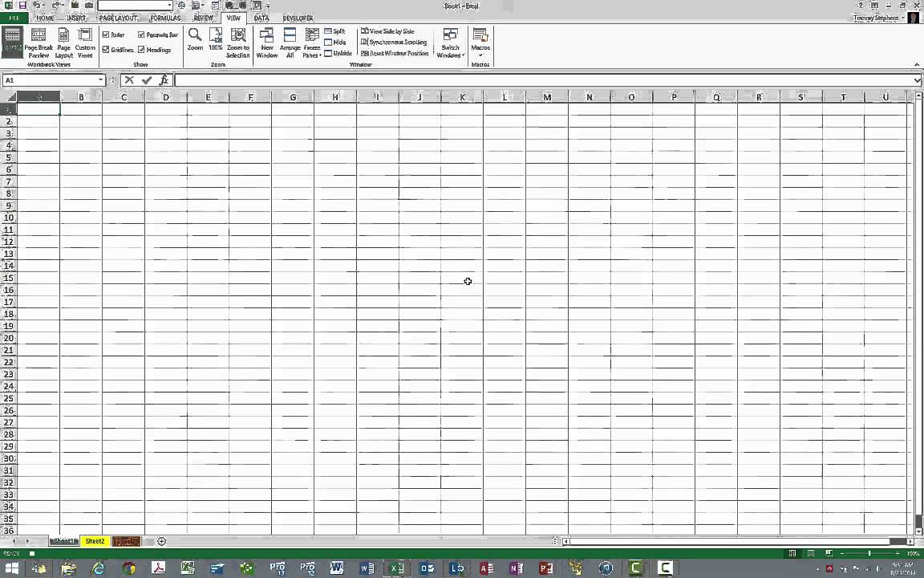Click Insert Function fx icon
Image resolution: width=924 pixels, height=578 pixels.
click(164, 80)
